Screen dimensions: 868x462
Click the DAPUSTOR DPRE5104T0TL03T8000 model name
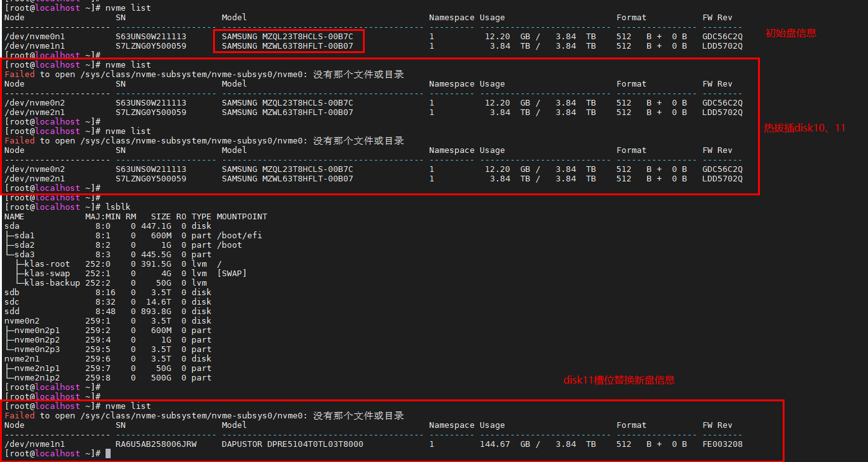(292, 444)
